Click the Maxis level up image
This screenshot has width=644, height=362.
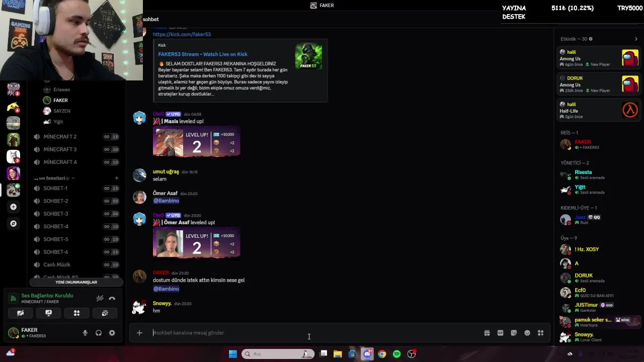tap(196, 142)
